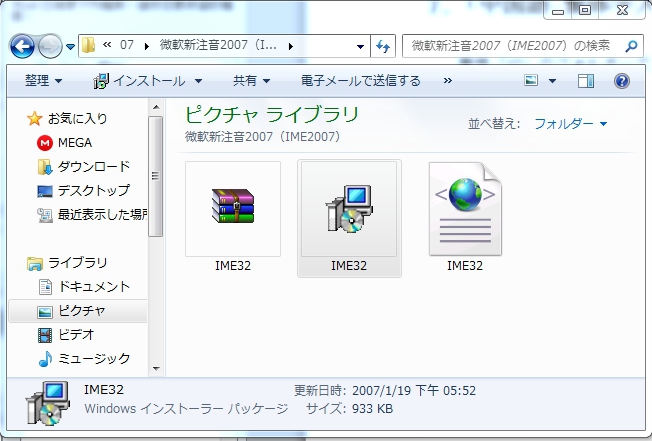Open the Help button
This screenshot has width=652, height=441.
pyautogui.click(x=622, y=81)
